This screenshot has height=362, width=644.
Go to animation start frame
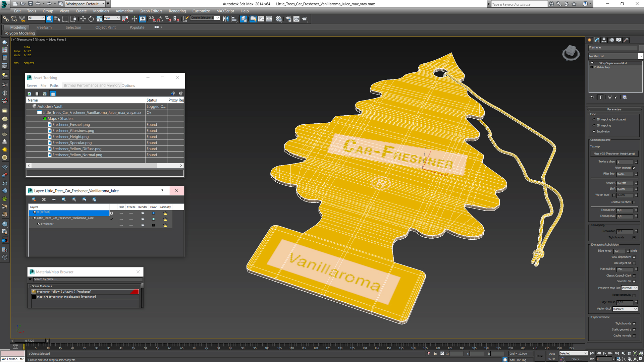(592, 353)
